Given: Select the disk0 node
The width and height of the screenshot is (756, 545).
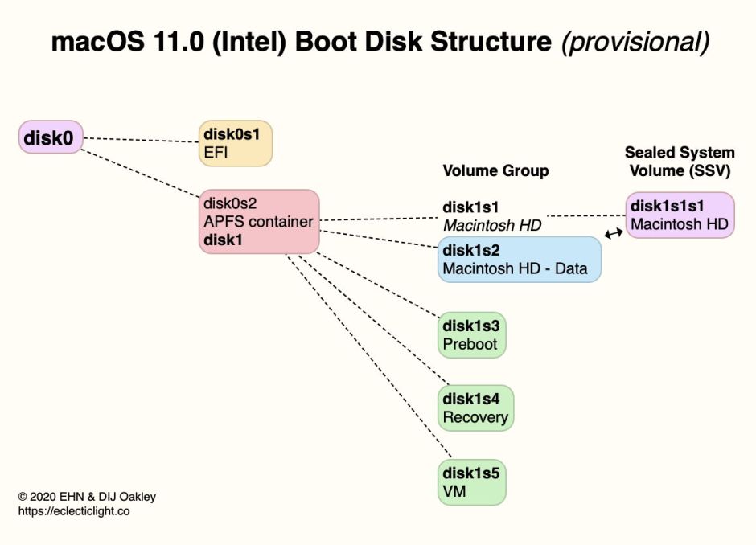Looking at the screenshot, I should click(x=49, y=138).
